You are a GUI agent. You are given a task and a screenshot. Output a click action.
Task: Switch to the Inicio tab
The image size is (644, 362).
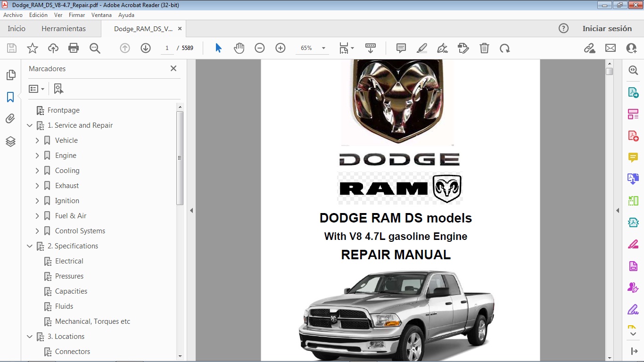(17, 29)
